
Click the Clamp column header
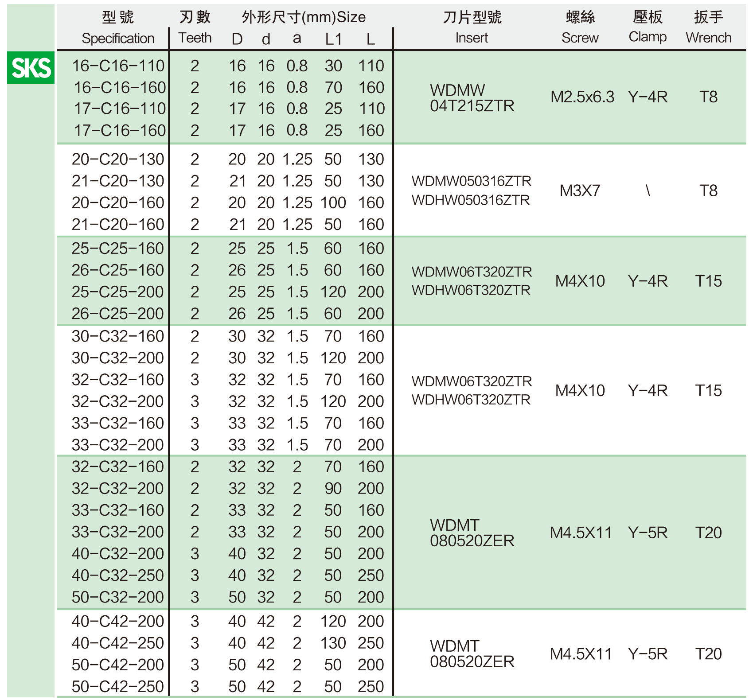[x=648, y=37]
